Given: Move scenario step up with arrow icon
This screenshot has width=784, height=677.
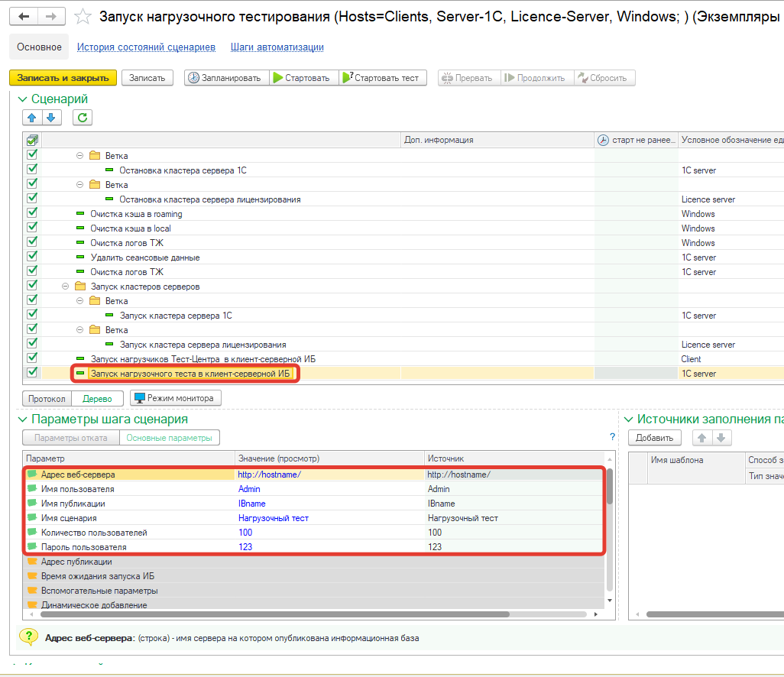Looking at the screenshot, I should (32, 118).
